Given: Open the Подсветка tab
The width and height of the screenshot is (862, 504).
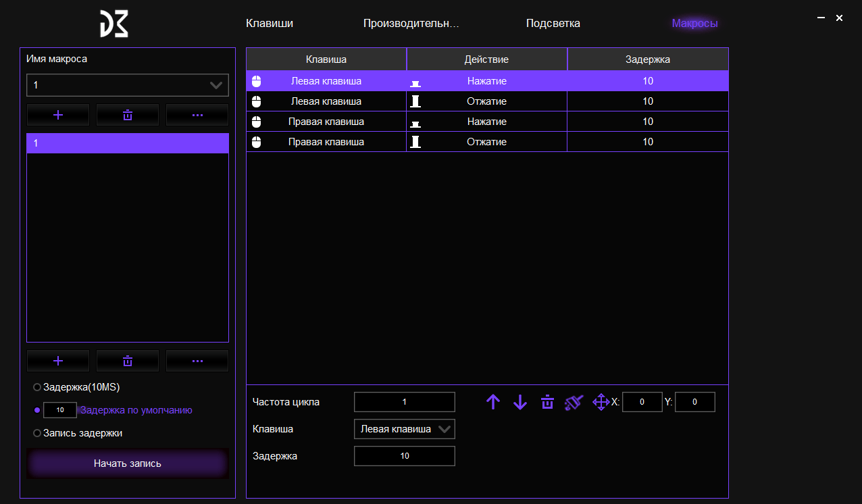Looking at the screenshot, I should tap(553, 24).
